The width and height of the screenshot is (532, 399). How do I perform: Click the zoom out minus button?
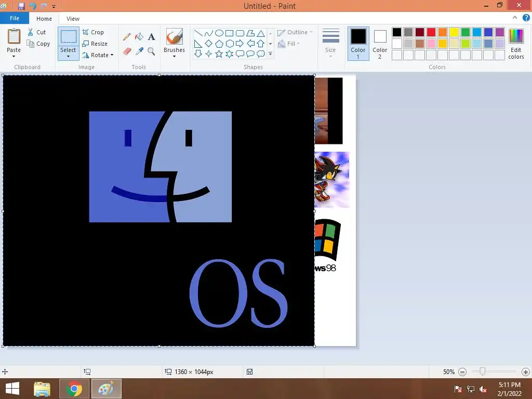(x=462, y=372)
